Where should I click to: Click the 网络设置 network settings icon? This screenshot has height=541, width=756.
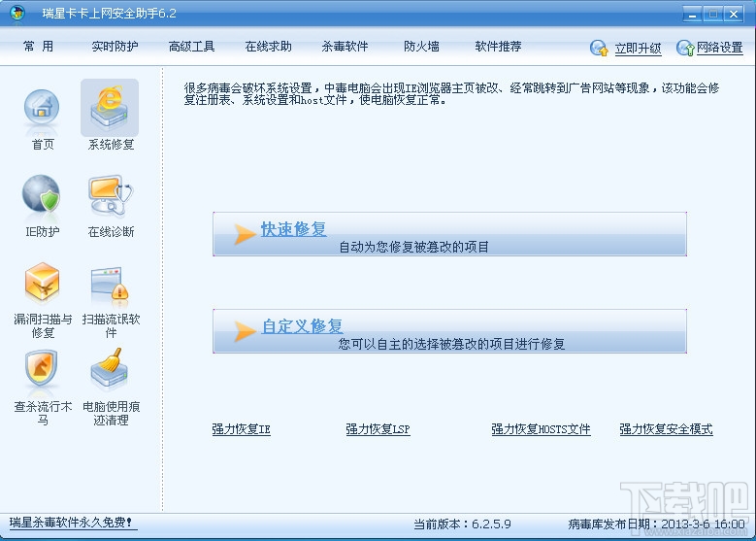point(685,48)
